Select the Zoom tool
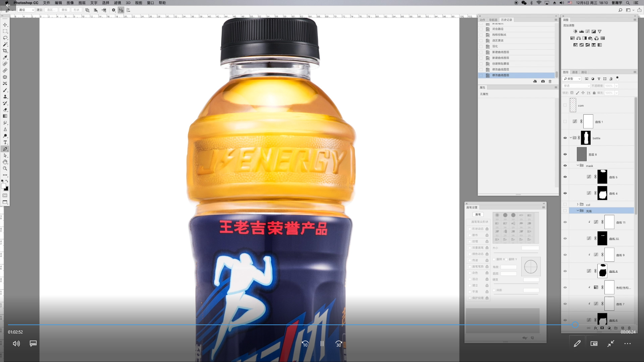644x362 pixels. 5,169
